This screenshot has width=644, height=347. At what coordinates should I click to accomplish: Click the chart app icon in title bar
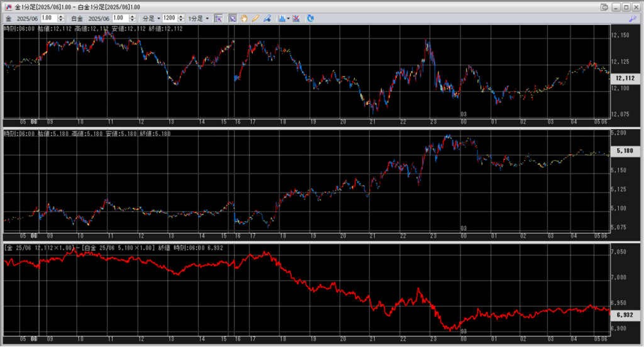pyautogui.click(x=8, y=7)
